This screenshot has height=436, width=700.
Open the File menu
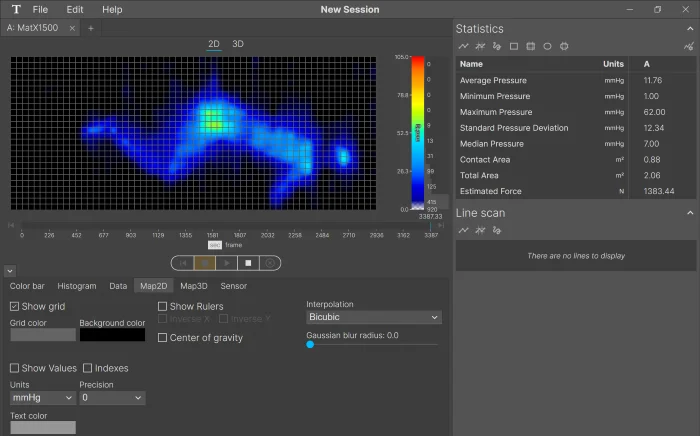40,9
